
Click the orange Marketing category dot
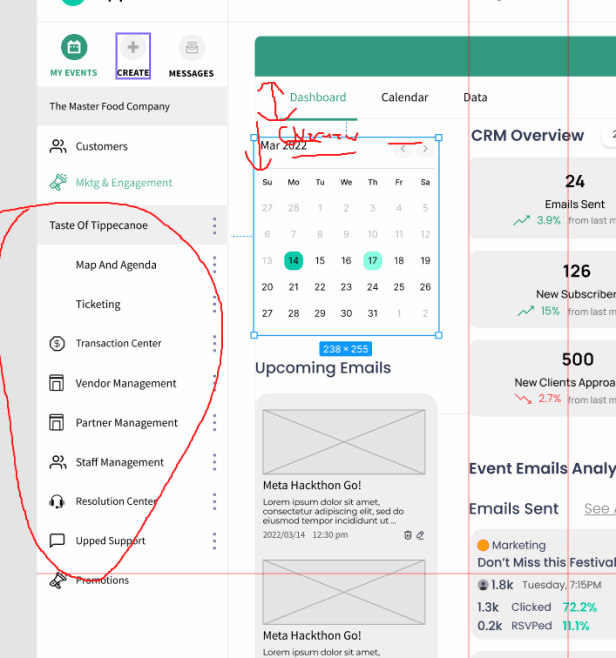coord(483,545)
